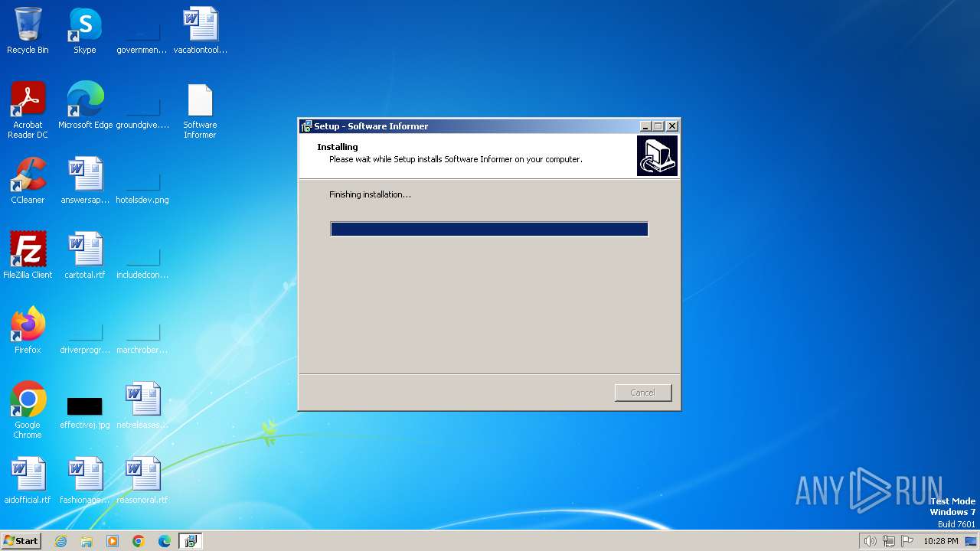
Task: Open Action Center flag tray icon
Action: pos(907,541)
